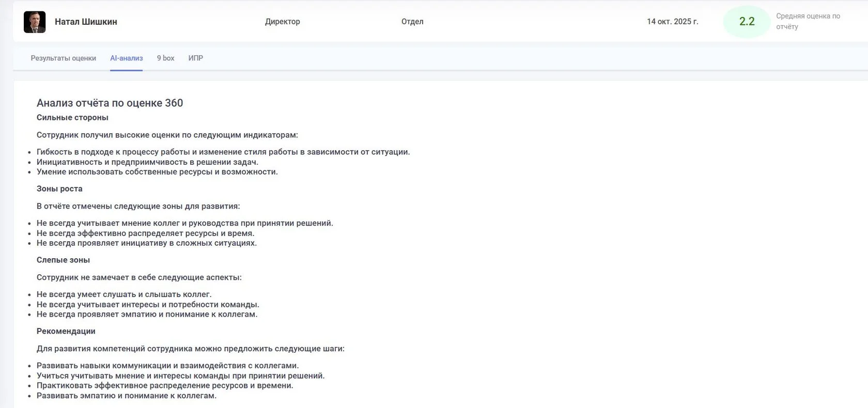Click the Сильные стороны section heading
The image size is (868, 408).
pyautogui.click(x=72, y=118)
